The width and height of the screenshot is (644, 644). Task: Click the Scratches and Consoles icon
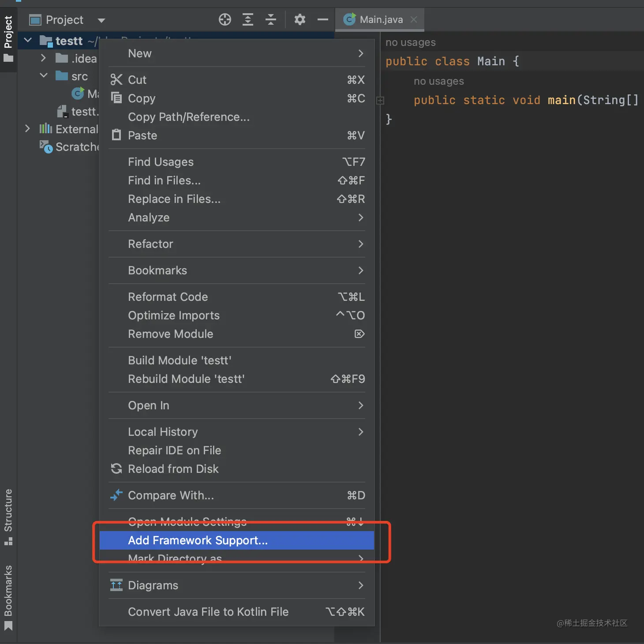click(x=46, y=146)
